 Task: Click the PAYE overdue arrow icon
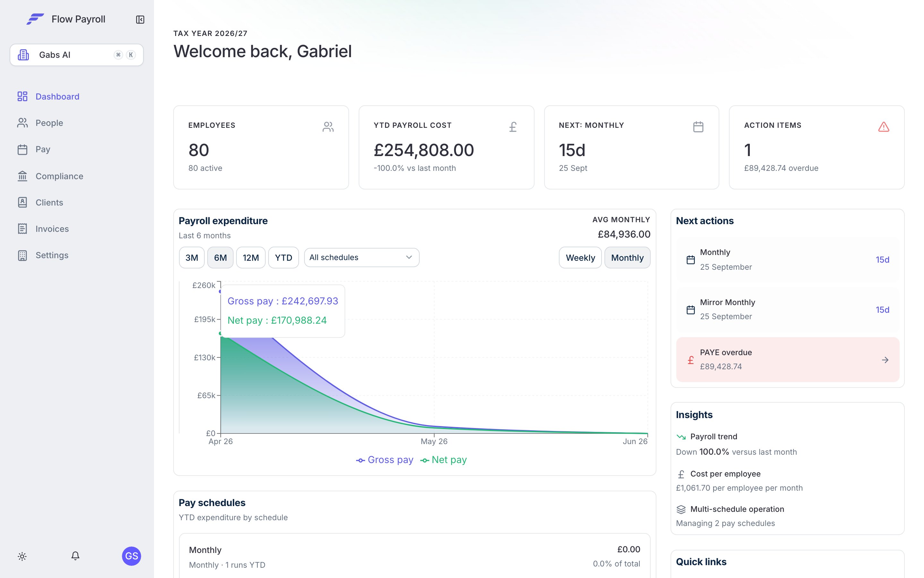pyautogui.click(x=885, y=360)
